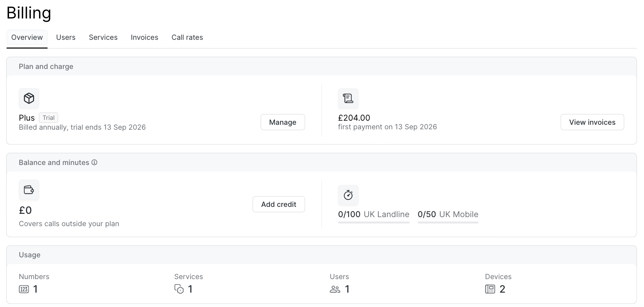
Task: Click the £0 balance amount
Action: pos(25,211)
